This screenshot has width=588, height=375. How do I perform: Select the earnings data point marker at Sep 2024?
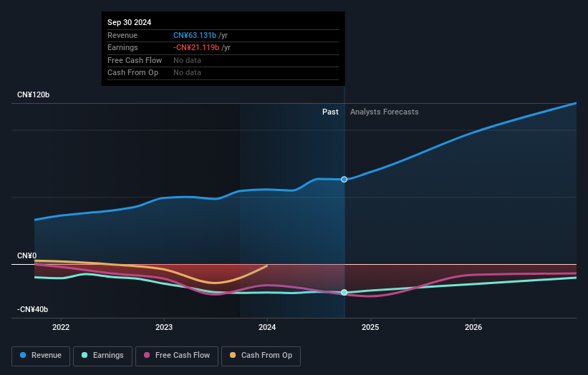[x=344, y=292]
